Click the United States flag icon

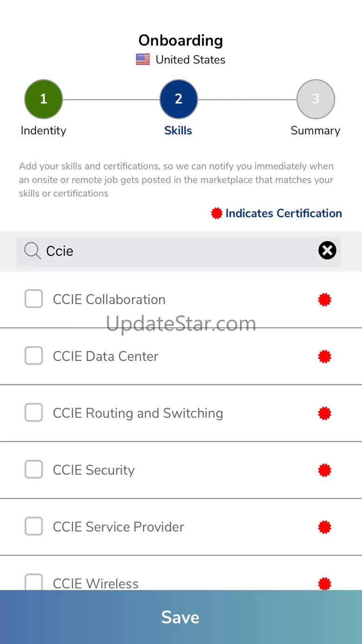(143, 59)
